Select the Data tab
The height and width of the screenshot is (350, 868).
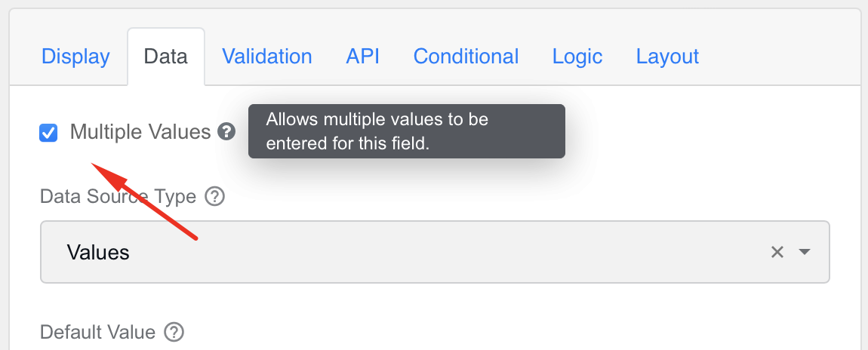tap(166, 57)
